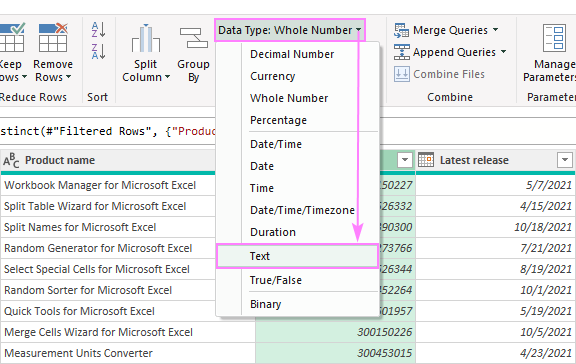The height and width of the screenshot is (364, 576).
Task: Select the 4/15/2021 date cell
Action: coord(495,206)
